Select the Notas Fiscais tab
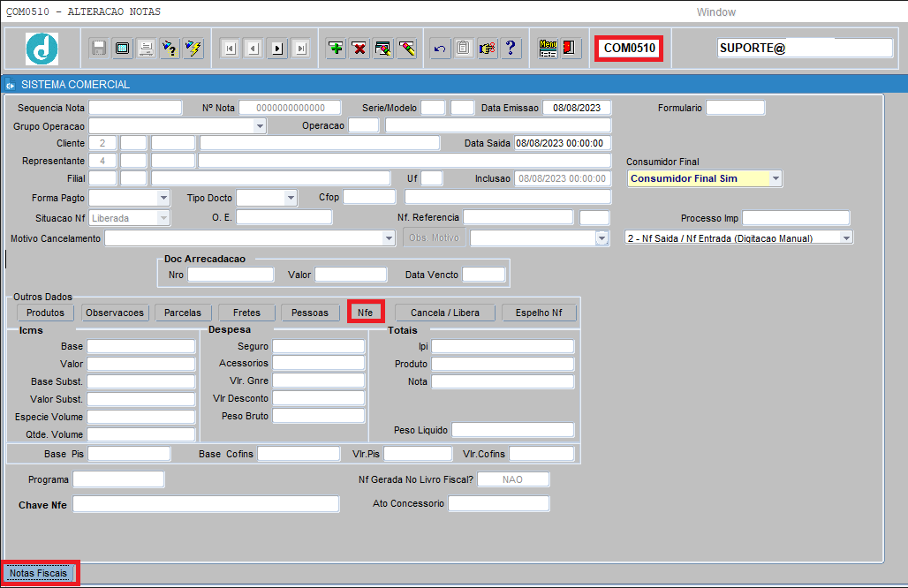908x588 pixels. (38, 573)
